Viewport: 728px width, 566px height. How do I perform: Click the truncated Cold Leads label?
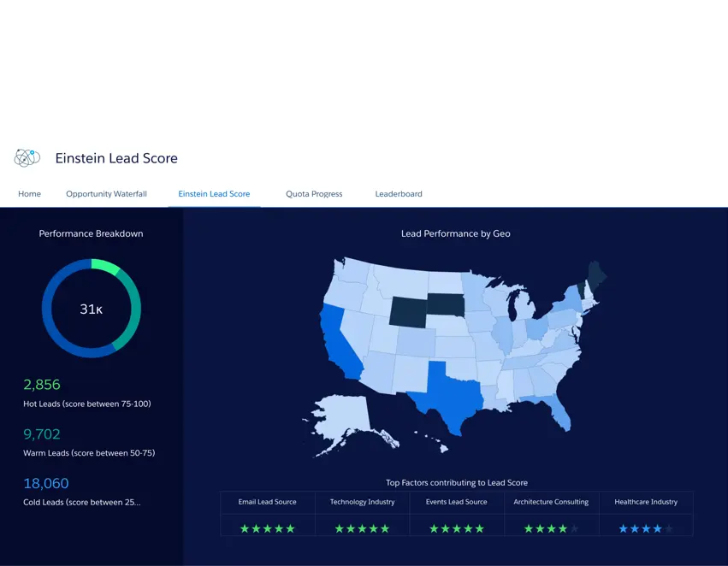(82, 502)
